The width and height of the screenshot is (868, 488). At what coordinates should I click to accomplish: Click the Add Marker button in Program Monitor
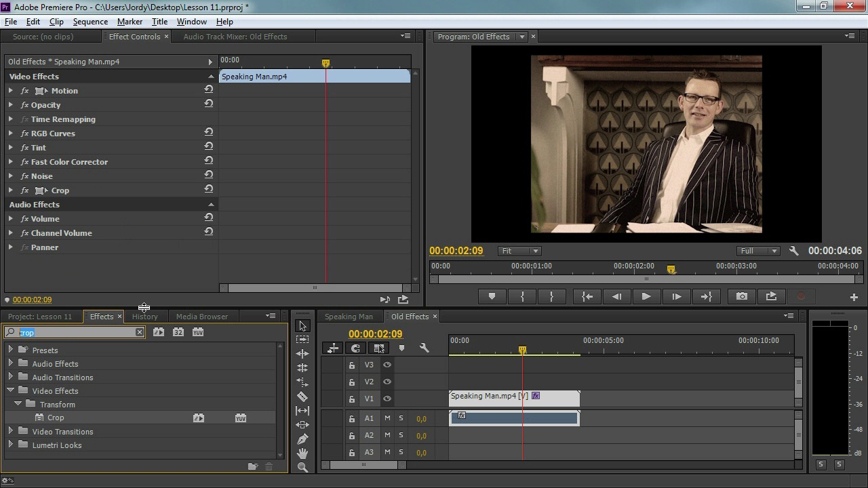[492, 296]
